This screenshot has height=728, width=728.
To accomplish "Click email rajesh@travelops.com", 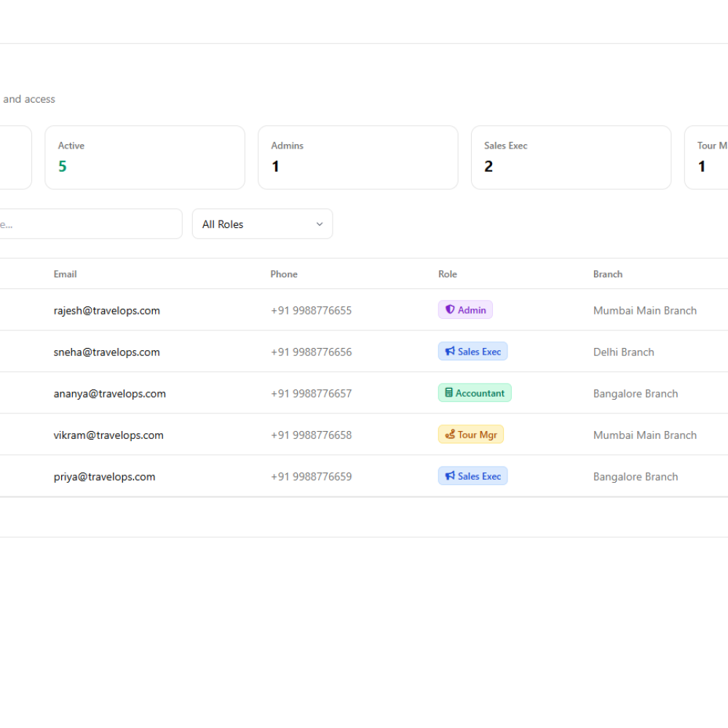I will [x=107, y=311].
